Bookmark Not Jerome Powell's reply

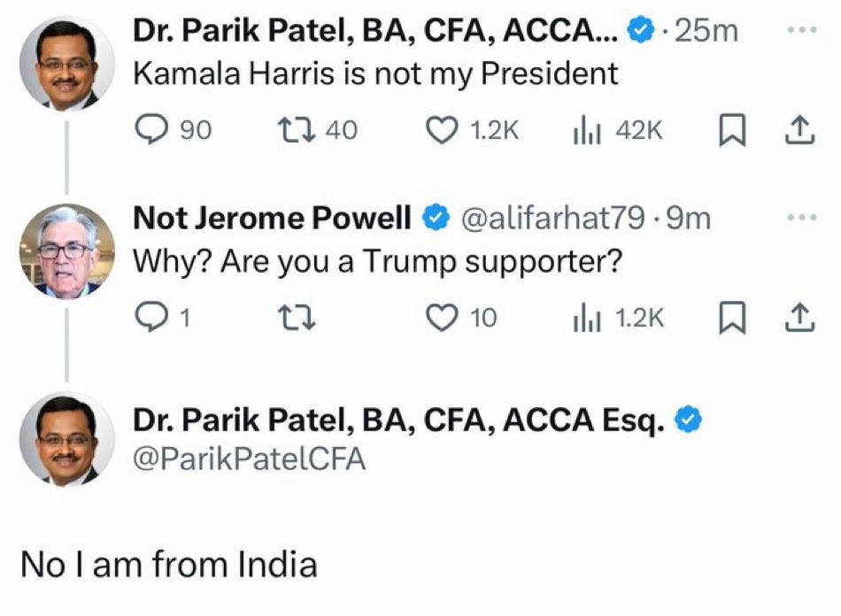click(729, 317)
